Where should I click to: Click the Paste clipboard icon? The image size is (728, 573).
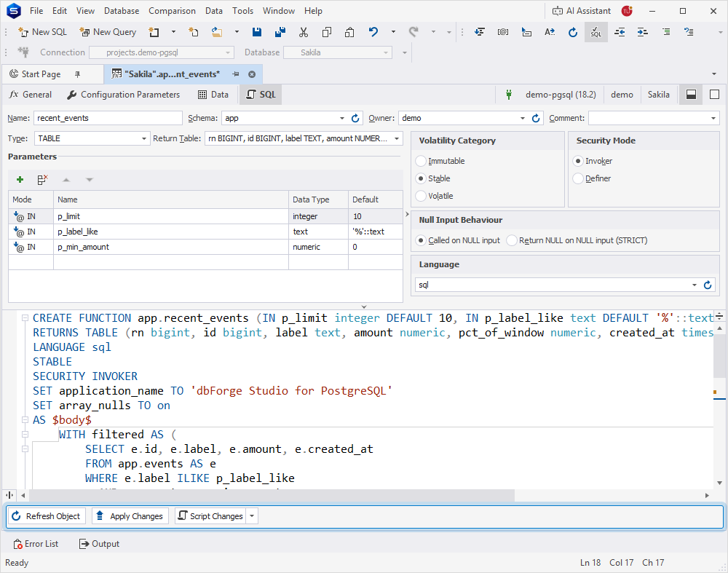(x=349, y=32)
